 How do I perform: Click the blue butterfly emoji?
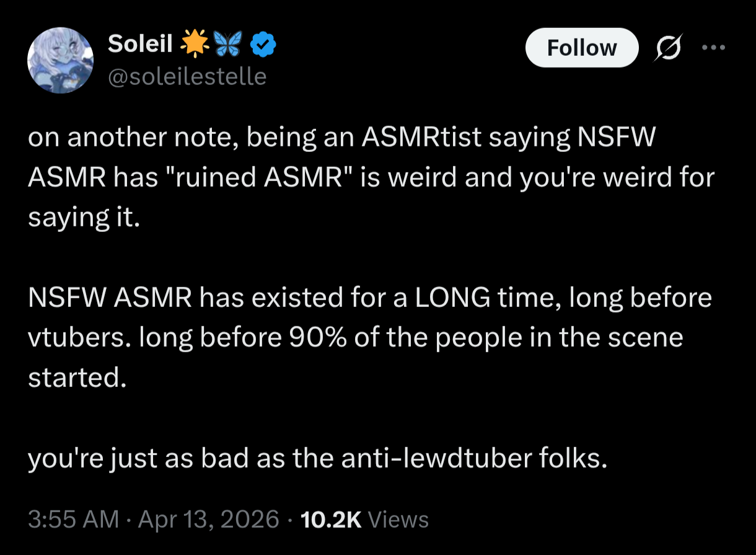click(x=227, y=44)
